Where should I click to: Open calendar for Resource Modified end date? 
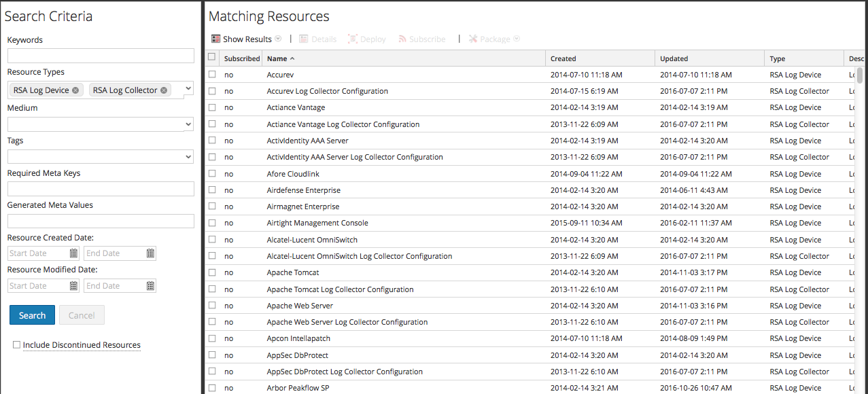click(150, 286)
